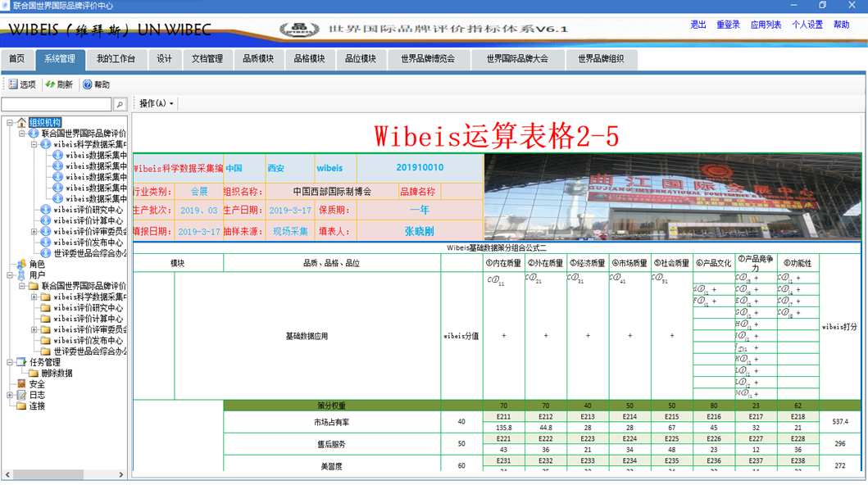
Task: Click the 选项 options icon in the toolbar
Action: (13, 84)
